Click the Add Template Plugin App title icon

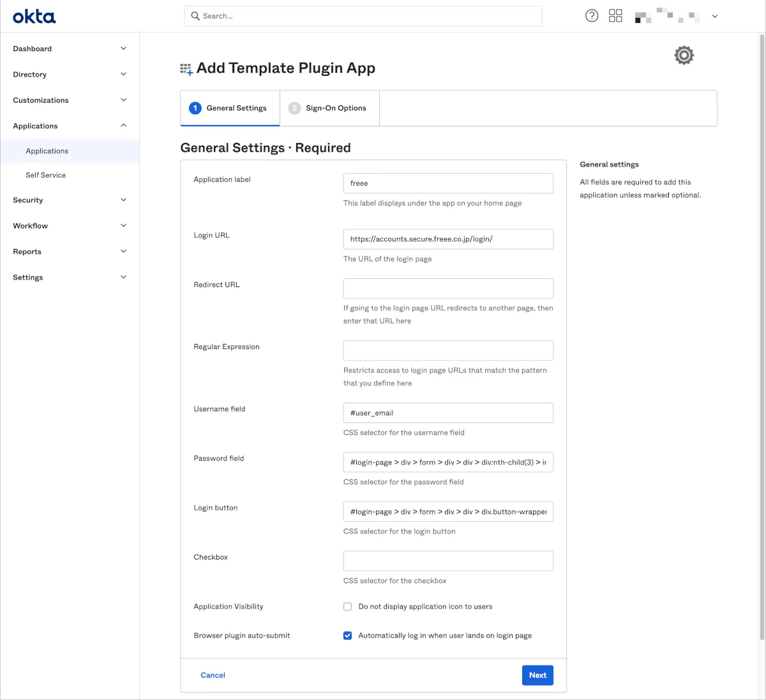186,69
